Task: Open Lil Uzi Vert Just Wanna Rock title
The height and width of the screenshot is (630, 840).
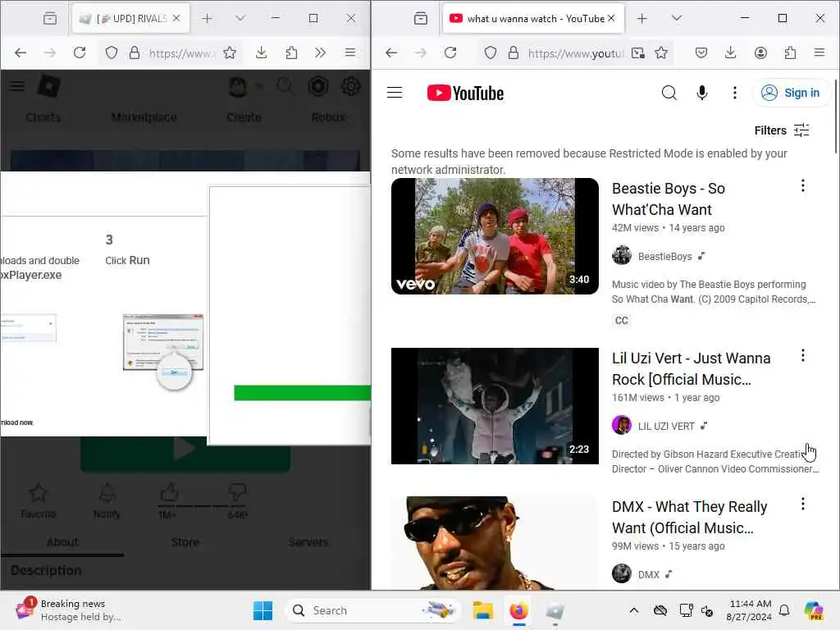Action: pyautogui.click(x=691, y=368)
